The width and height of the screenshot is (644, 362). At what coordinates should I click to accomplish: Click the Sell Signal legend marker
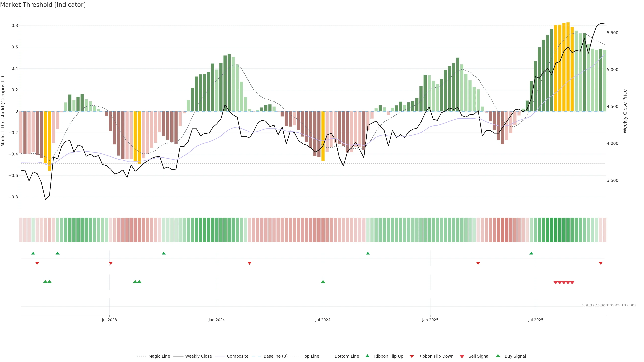click(462, 356)
